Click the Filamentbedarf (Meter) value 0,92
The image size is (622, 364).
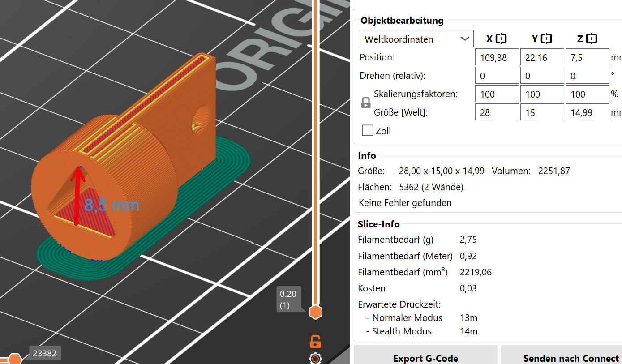coord(468,256)
